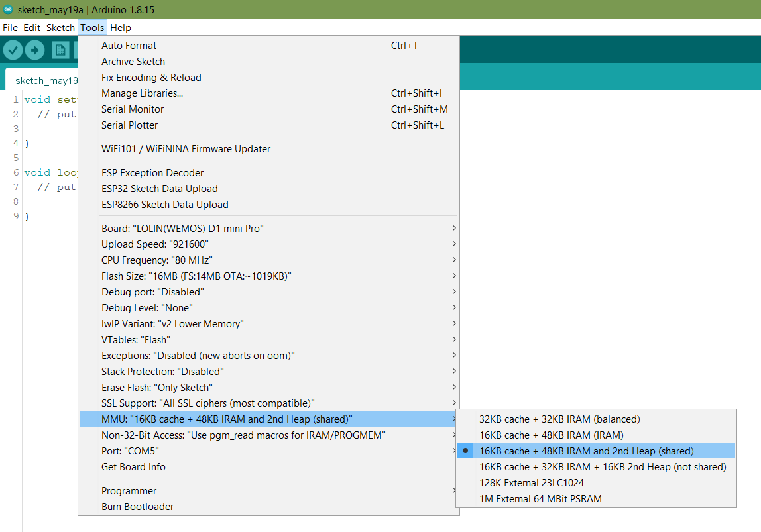Click the Upload arrow icon
The height and width of the screenshot is (532, 761).
coord(34,50)
